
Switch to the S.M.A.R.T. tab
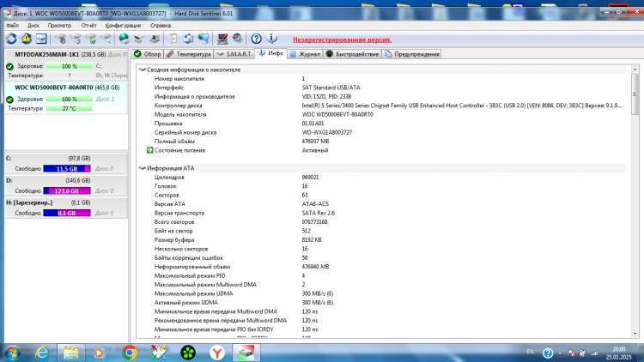[x=234, y=54]
